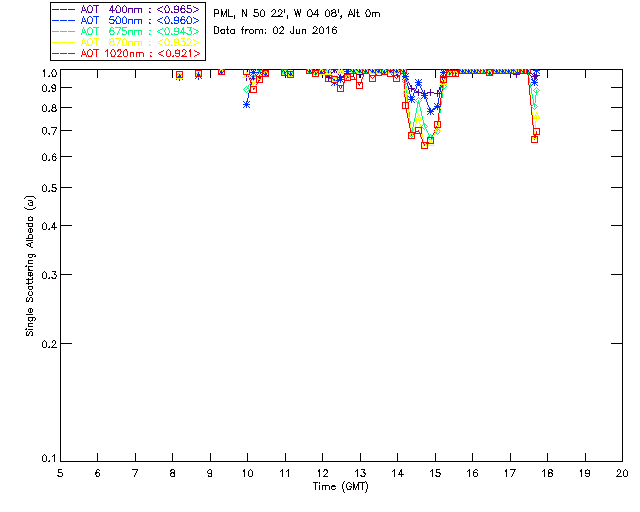This screenshot has width=640, height=512.
Task: Click the PML station location text
Action: (297, 13)
